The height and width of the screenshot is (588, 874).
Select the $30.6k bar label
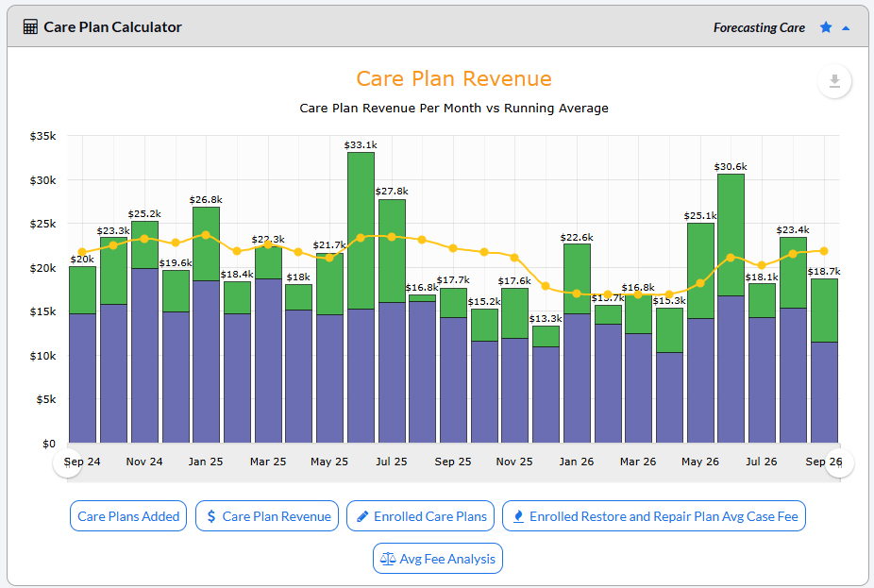click(731, 167)
